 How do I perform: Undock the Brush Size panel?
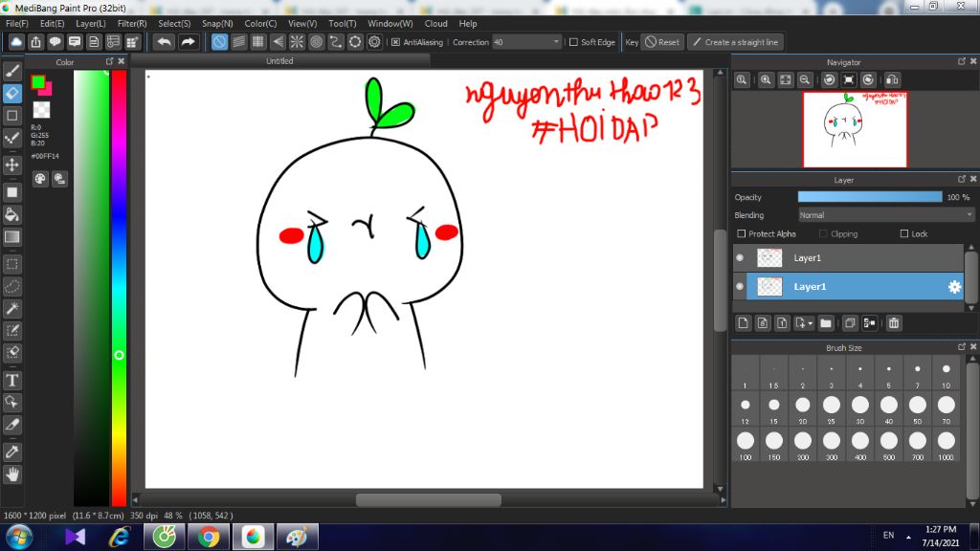(x=961, y=346)
